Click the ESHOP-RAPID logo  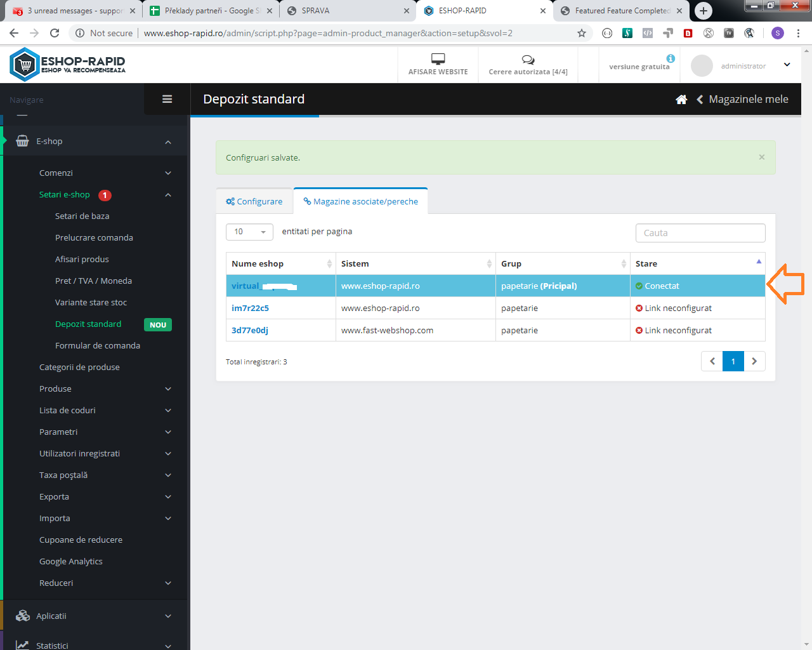click(x=68, y=64)
